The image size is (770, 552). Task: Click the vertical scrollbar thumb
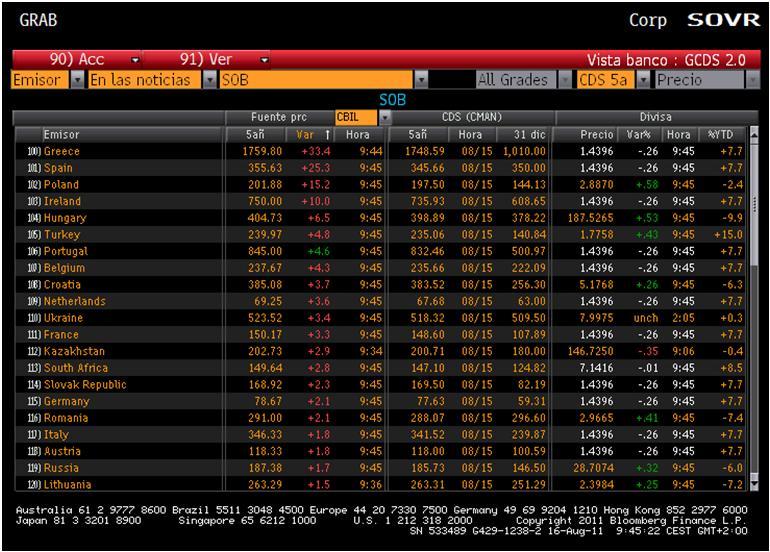754,202
